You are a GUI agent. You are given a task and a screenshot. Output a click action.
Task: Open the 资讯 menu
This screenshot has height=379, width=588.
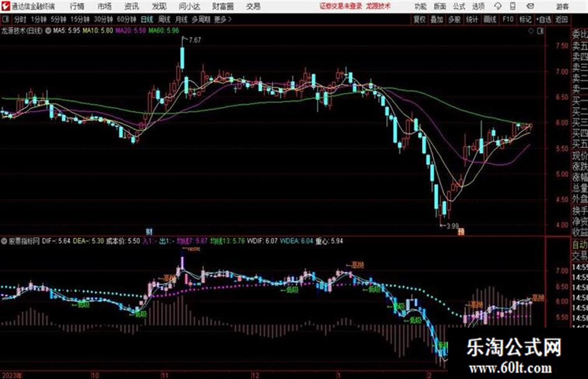(132, 6)
